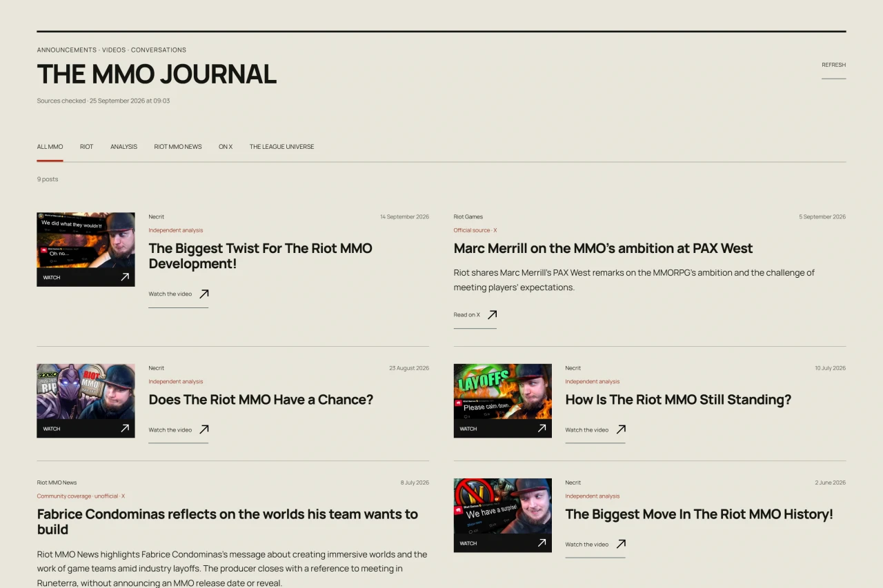Click 'Riot Games' source name
The image size is (883, 588).
(468, 217)
